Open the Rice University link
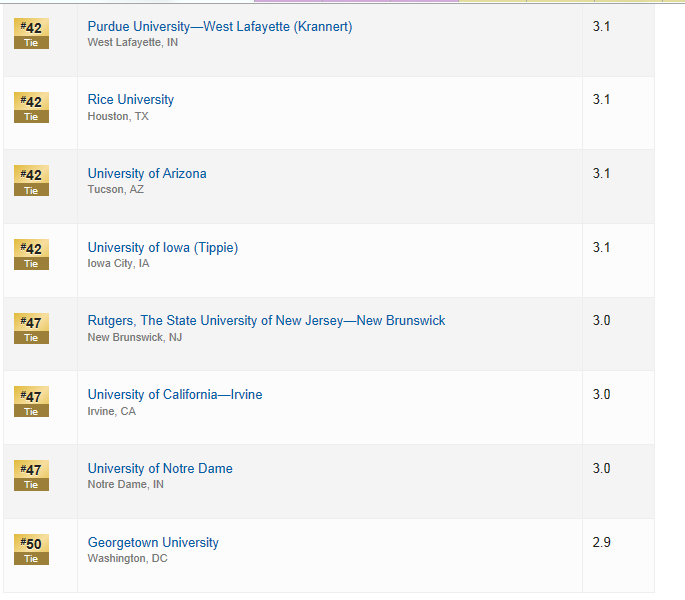685x600 pixels. tap(131, 100)
